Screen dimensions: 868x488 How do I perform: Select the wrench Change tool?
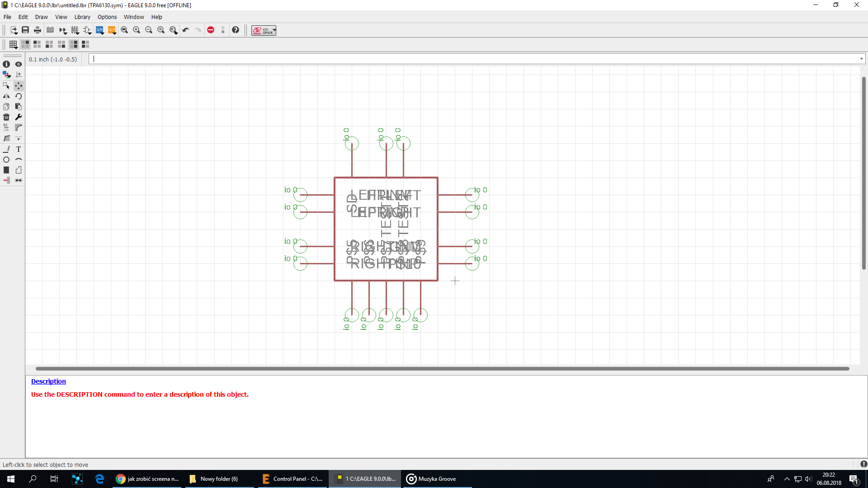[19, 117]
